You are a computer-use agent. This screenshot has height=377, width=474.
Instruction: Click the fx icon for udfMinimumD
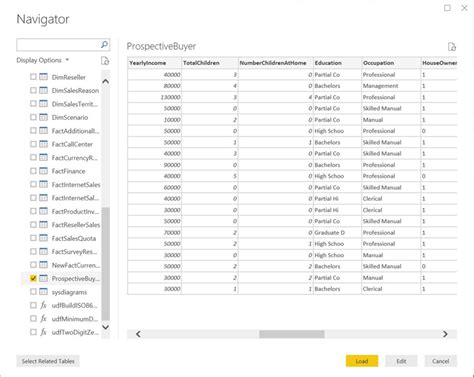click(x=43, y=318)
